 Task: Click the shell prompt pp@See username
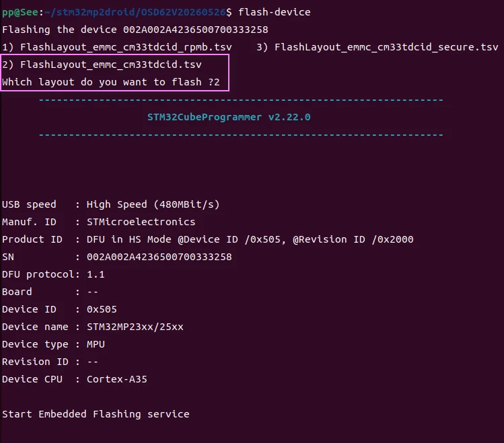(x=20, y=13)
